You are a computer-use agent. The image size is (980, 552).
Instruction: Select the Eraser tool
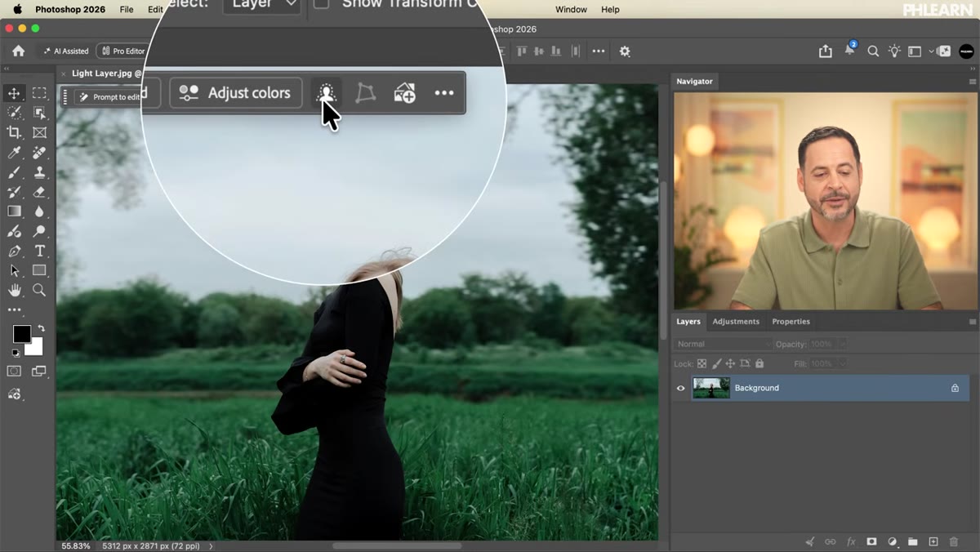click(39, 192)
